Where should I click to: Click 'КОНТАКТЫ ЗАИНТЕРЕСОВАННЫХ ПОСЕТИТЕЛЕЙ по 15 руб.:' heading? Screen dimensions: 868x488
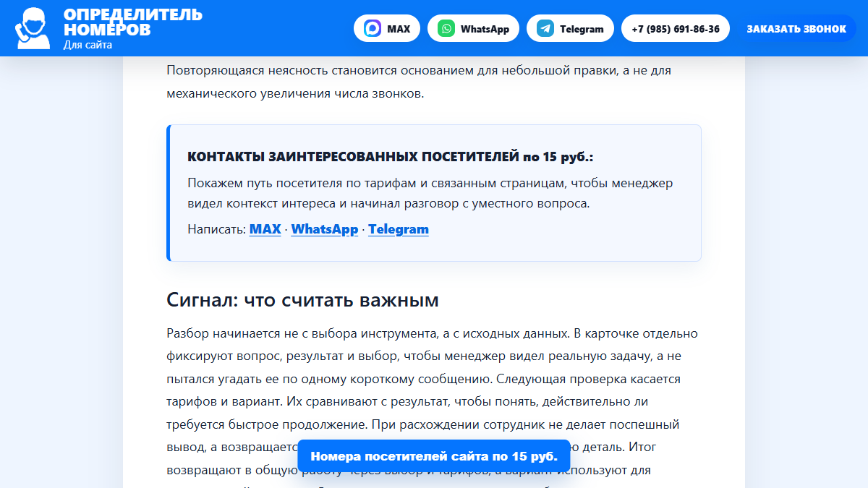(391, 157)
